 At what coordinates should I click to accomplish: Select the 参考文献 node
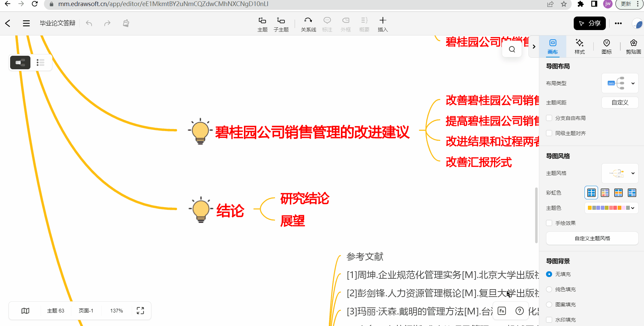[365, 257]
